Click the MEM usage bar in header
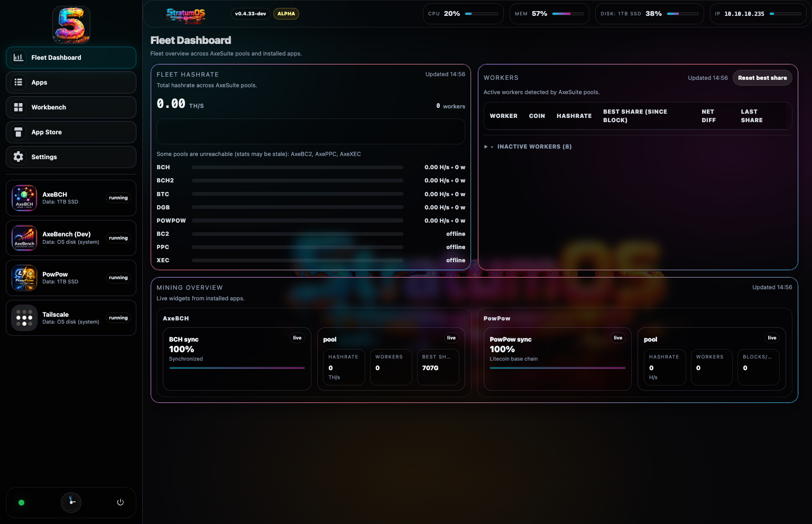Viewport: 812px width, 524px height. click(x=568, y=14)
